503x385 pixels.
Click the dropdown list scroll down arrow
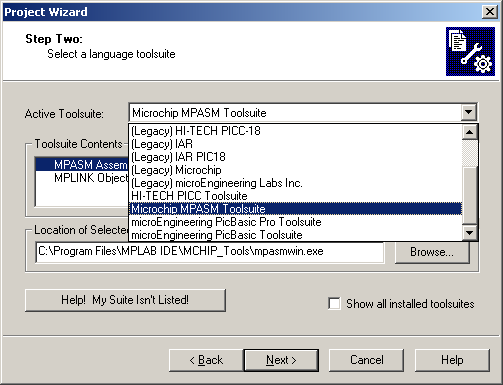pyautogui.click(x=470, y=232)
